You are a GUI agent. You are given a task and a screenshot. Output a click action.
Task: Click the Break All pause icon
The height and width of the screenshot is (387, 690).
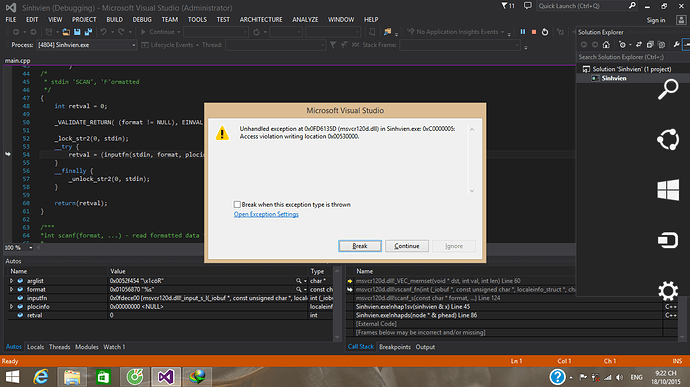click(523, 32)
